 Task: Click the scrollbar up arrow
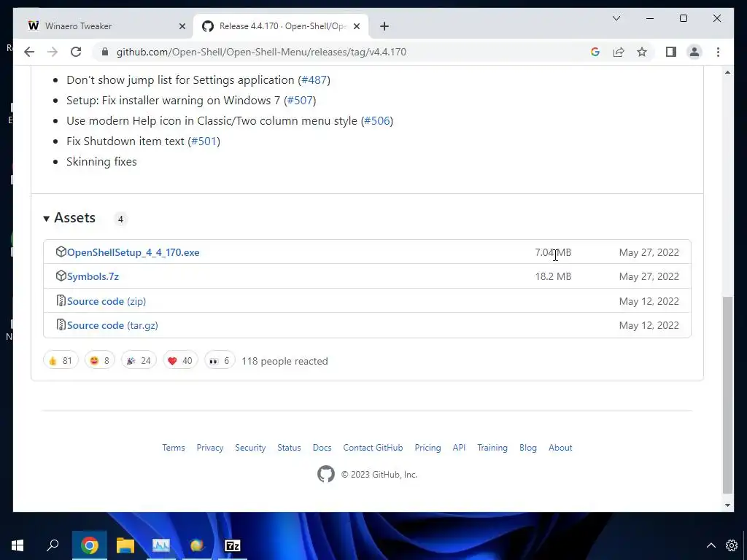point(727,72)
